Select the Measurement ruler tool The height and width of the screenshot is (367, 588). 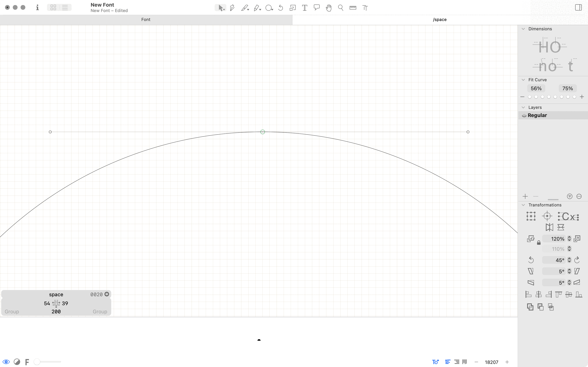pos(353,8)
